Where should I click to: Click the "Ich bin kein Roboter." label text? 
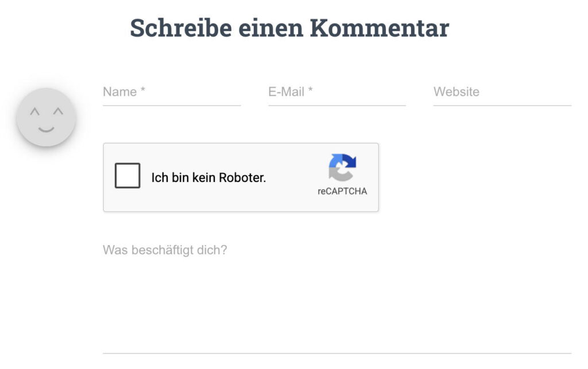point(208,178)
